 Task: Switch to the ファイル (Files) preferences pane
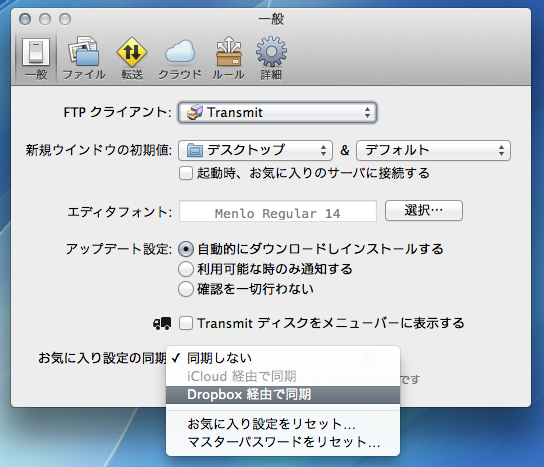click(x=84, y=58)
